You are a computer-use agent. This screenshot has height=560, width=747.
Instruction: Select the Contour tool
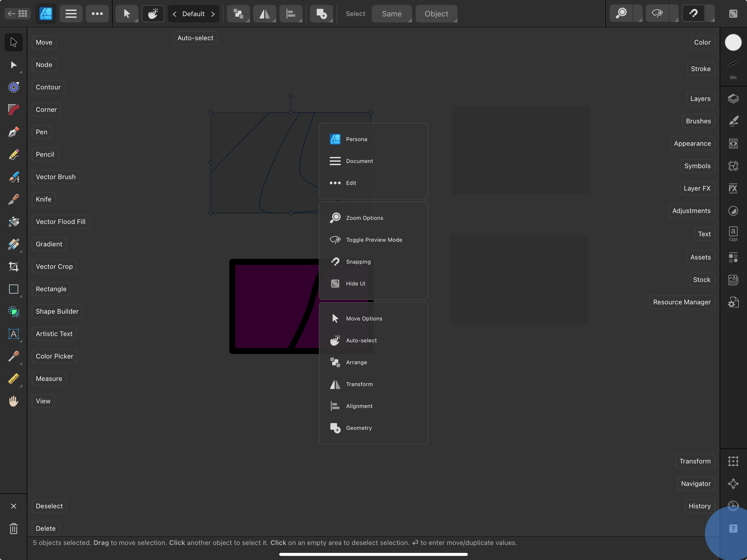point(13,87)
